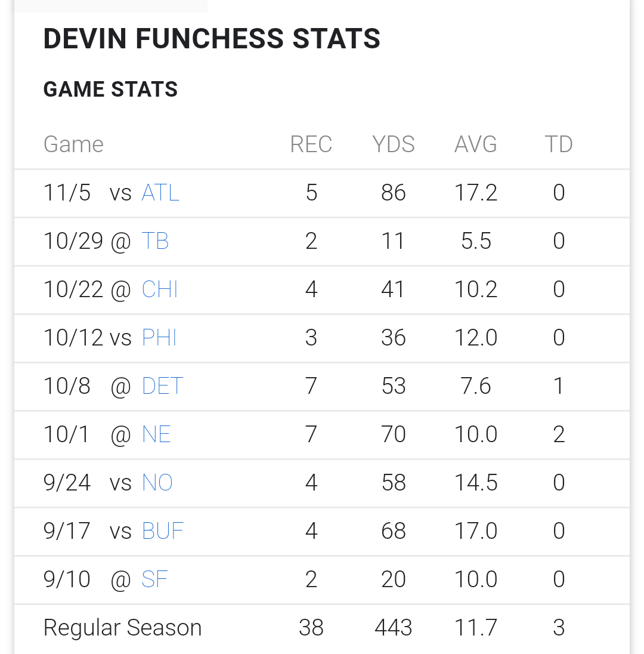
Task: Open the DET team link
Action: coord(163,386)
